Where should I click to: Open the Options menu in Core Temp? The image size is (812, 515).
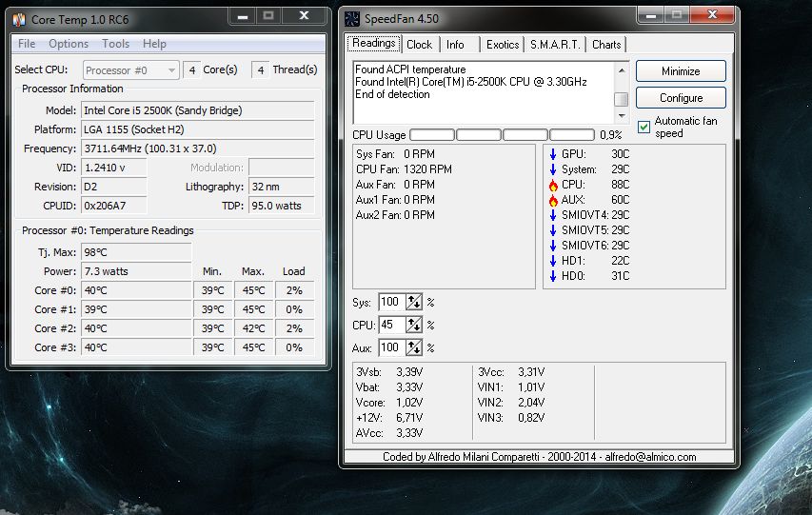coord(69,44)
